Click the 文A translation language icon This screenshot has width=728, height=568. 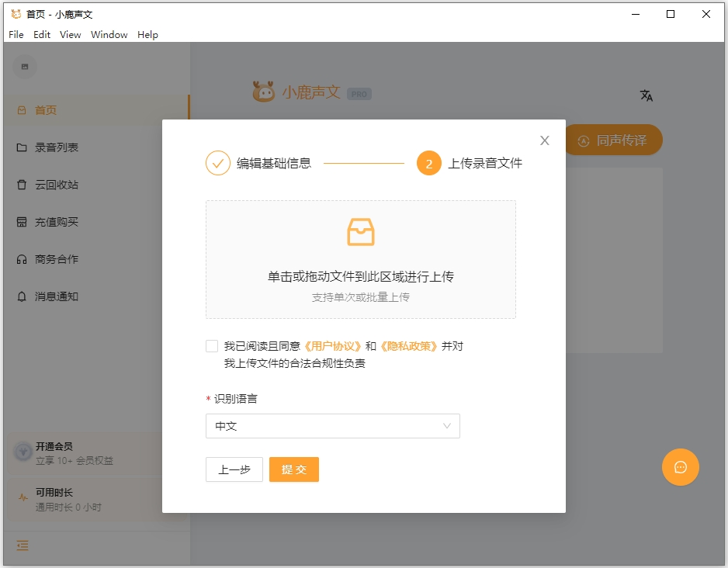[x=647, y=95]
